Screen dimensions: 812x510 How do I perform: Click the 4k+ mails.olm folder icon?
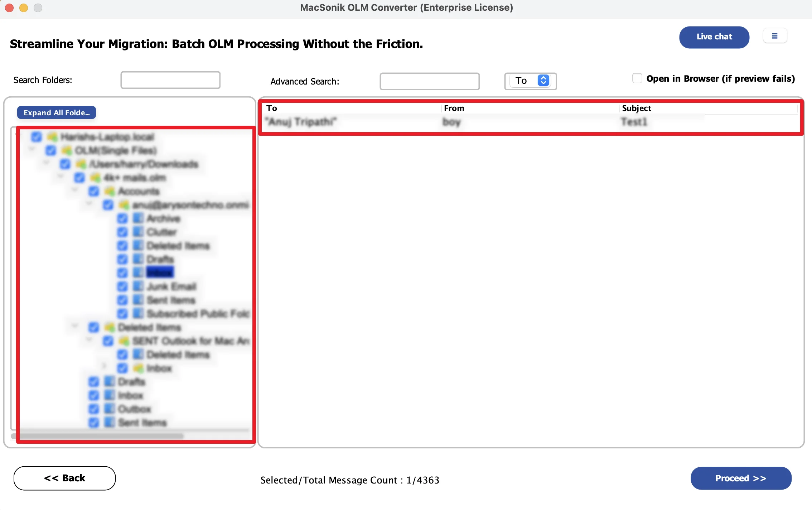95,177
